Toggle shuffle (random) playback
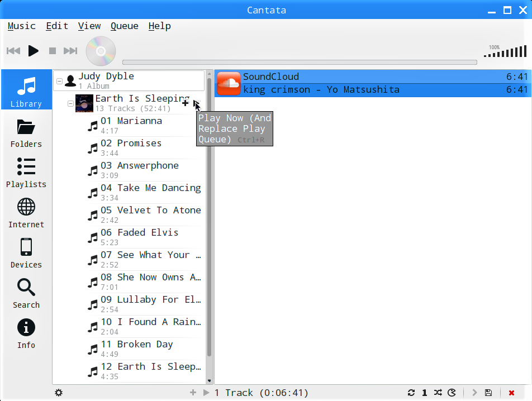 438,393
